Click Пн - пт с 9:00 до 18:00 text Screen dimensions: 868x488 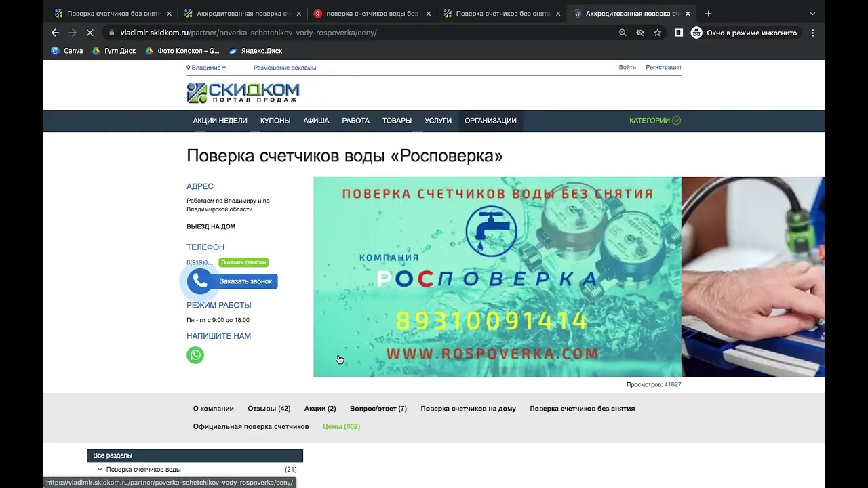pyautogui.click(x=218, y=320)
